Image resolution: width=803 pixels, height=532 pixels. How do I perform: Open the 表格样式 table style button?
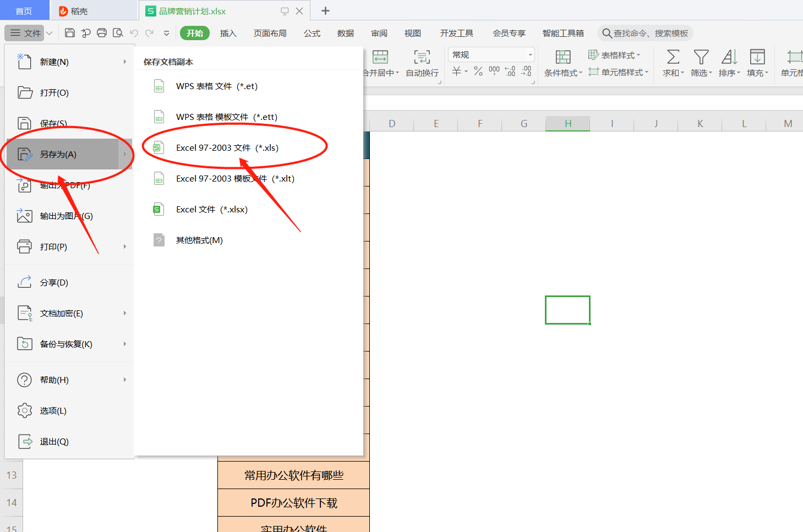pos(614,55)
